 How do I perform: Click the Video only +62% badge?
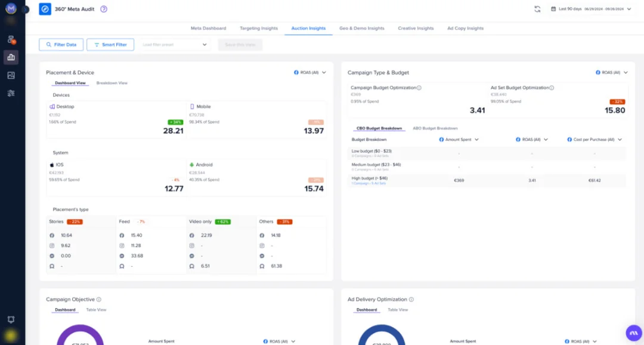coord(222,221)
